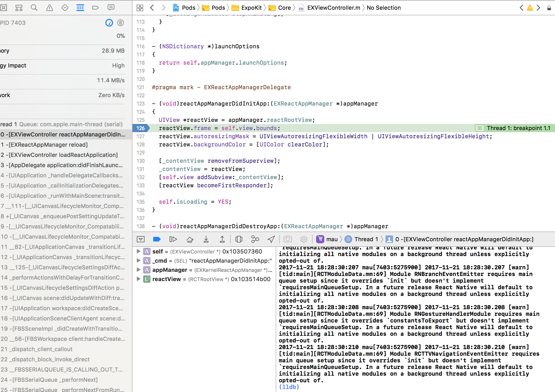Click the (lldb) console prompt area
This screenshot has height=392, width=555.
point(289,387)
